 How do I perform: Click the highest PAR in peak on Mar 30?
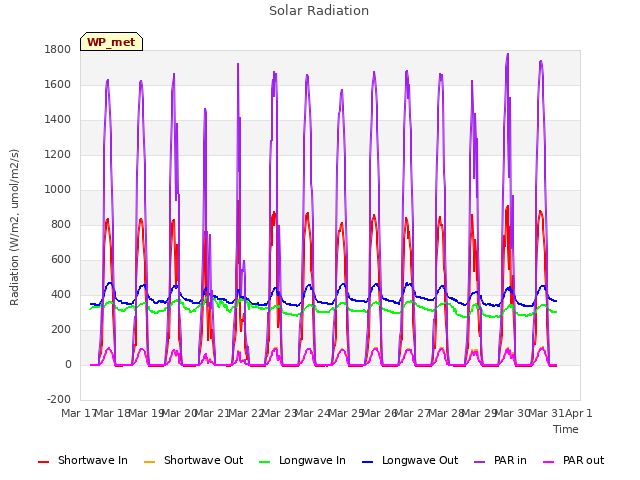(508, 54)
